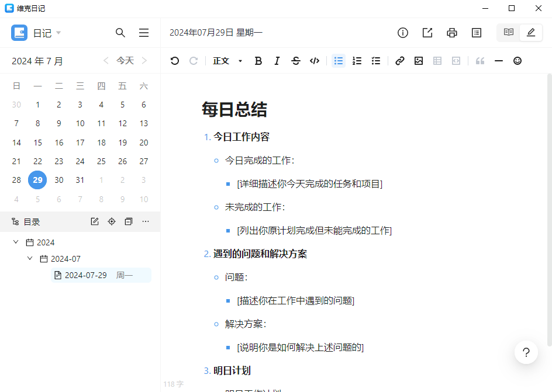Open the 正文 paragraph style dropdown
The image size is (552, 392).
click(x=227, y=61)
